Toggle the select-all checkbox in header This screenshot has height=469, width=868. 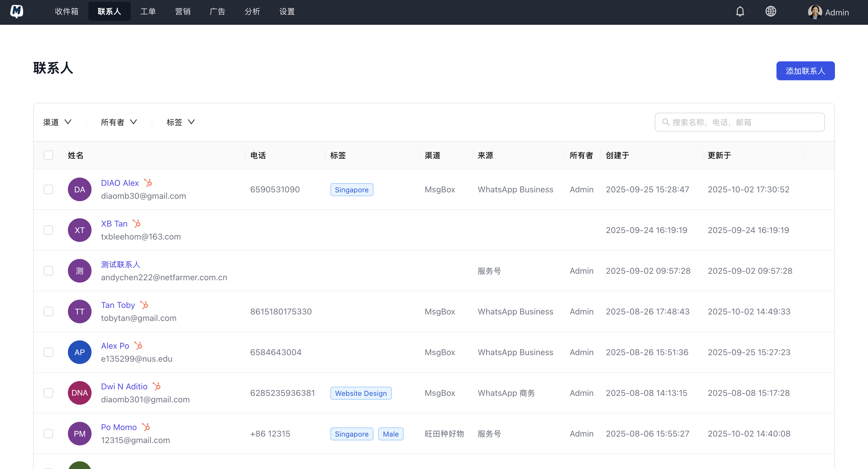coord(48,155)
